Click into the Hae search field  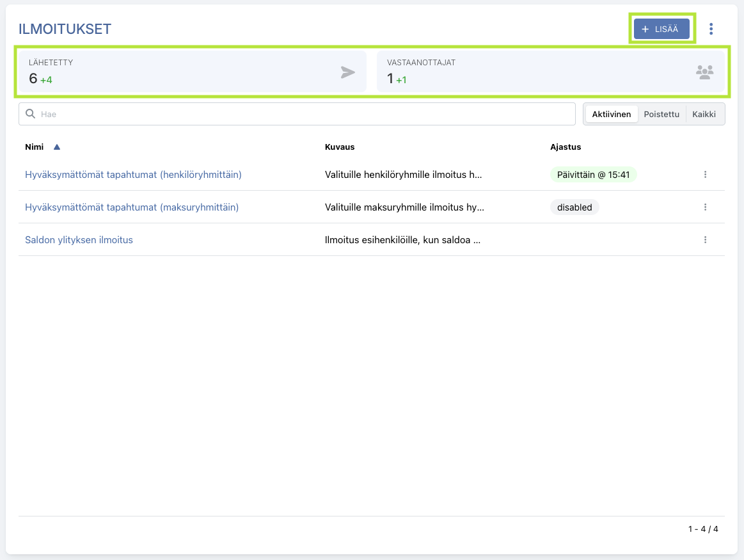[301, 115]
